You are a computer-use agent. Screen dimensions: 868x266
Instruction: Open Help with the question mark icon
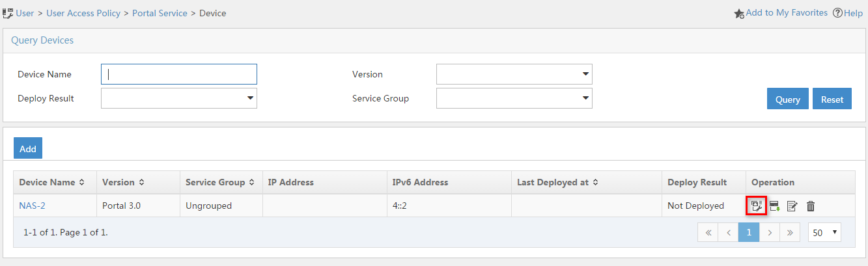(837, 13)
